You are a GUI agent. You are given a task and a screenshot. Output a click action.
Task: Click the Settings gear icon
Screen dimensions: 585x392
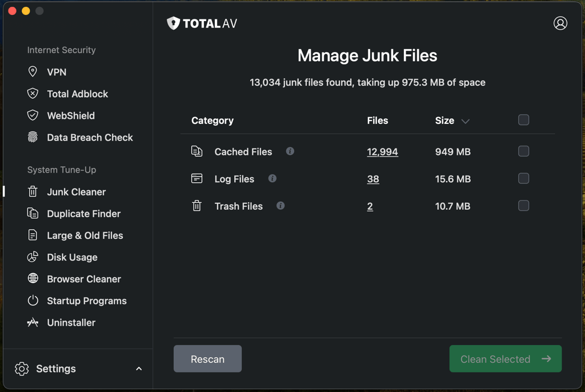22,369
